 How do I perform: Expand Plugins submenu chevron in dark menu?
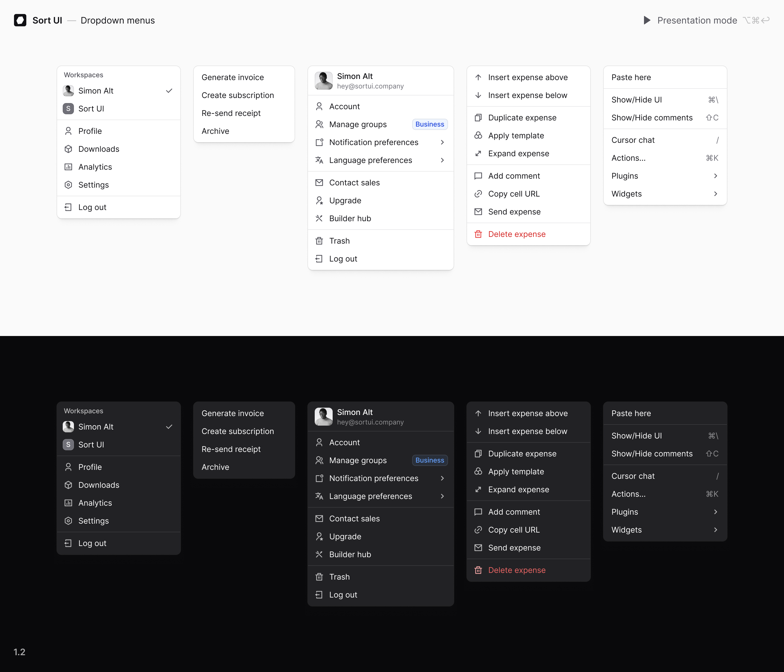pos(715,512)
